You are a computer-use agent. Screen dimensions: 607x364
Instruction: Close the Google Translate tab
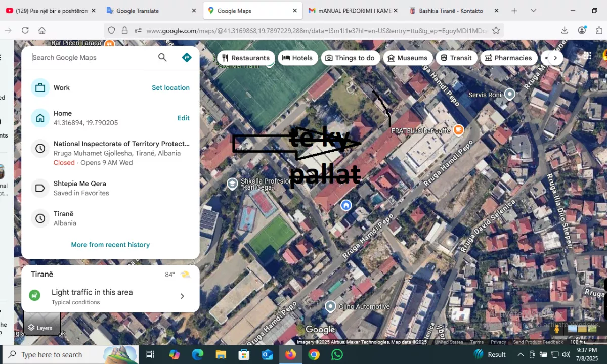click(x=194, y=11)
